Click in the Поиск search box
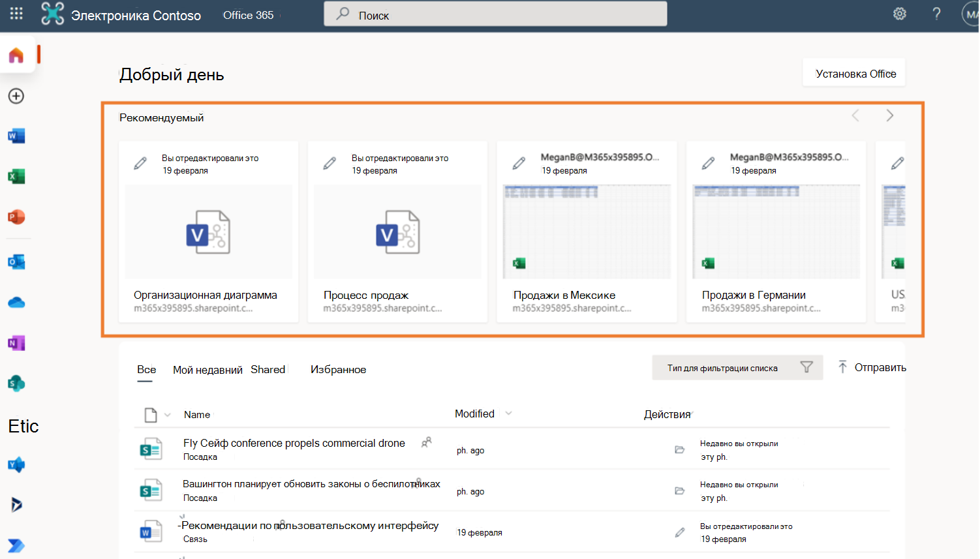 pyautogui.click(x=495, y=14)
